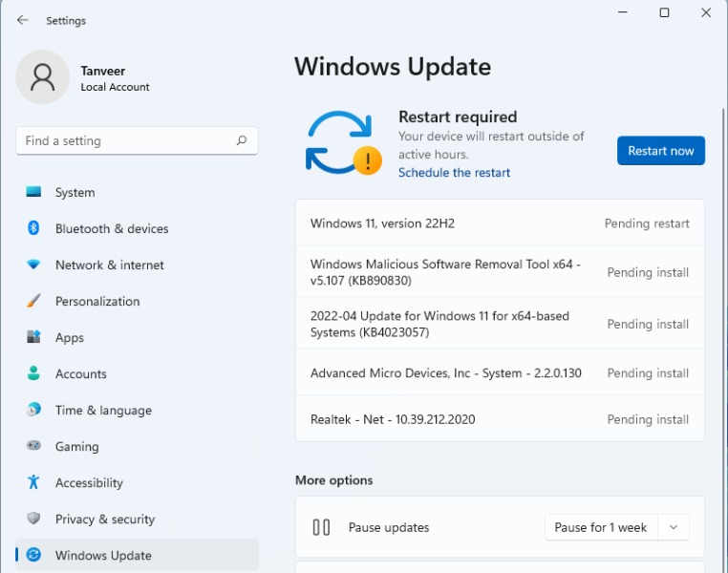Select Windows 11, version 22H2 update row
The image size is (728, 573).
click(x=500, y=223)
